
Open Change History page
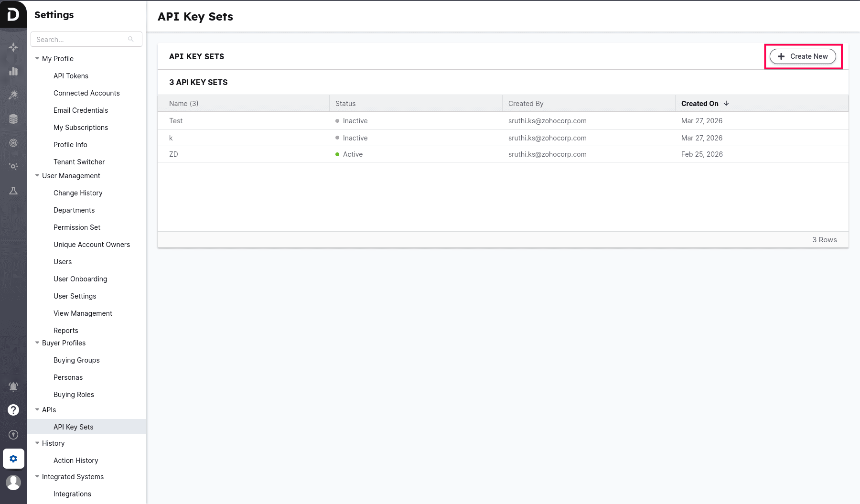tap(78, 193)
